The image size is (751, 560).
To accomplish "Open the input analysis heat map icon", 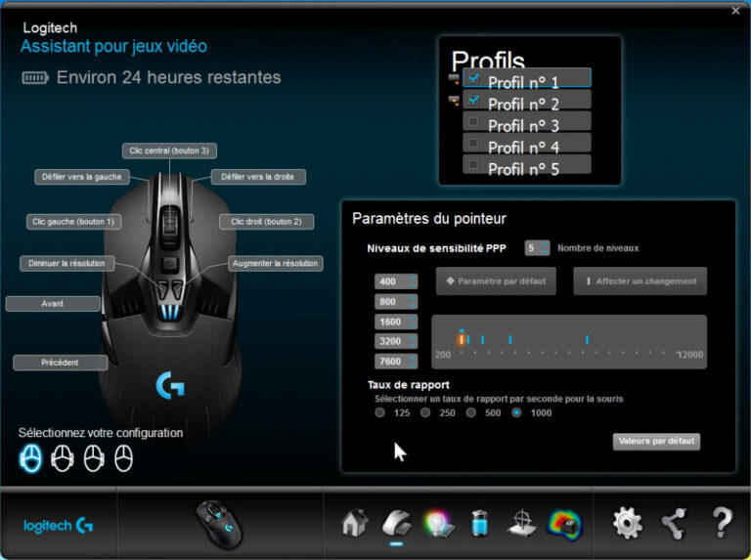I will coord(564,525).
